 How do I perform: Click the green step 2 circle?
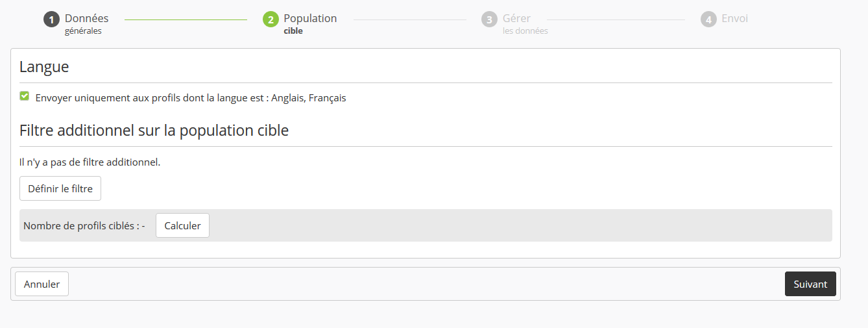click(271, 19)
